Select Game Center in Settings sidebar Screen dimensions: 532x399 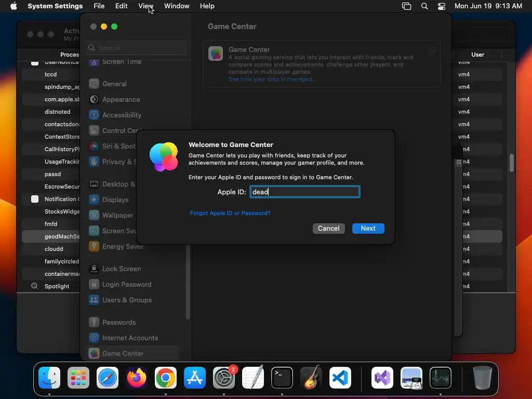(x=133, y=353)
